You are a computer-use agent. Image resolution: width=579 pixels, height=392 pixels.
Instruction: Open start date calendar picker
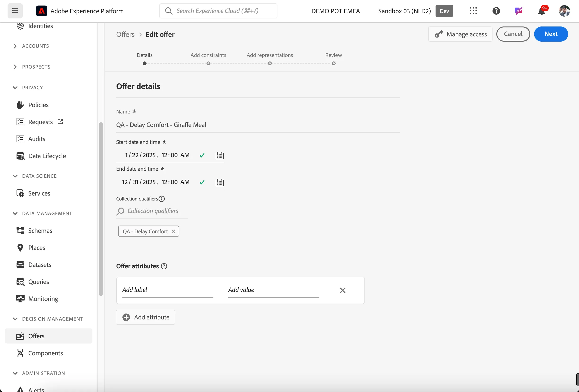coord(220,156)
